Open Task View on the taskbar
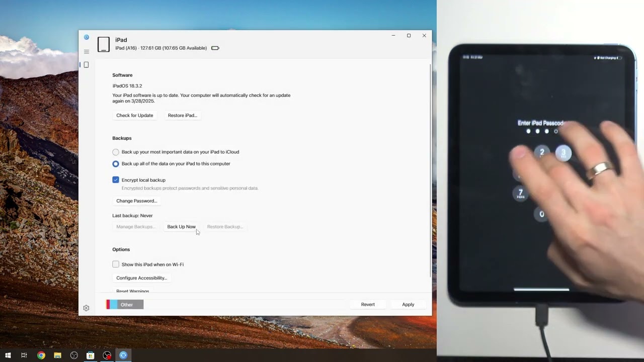This screenshot has height=362, width=644. click(24, 355)
